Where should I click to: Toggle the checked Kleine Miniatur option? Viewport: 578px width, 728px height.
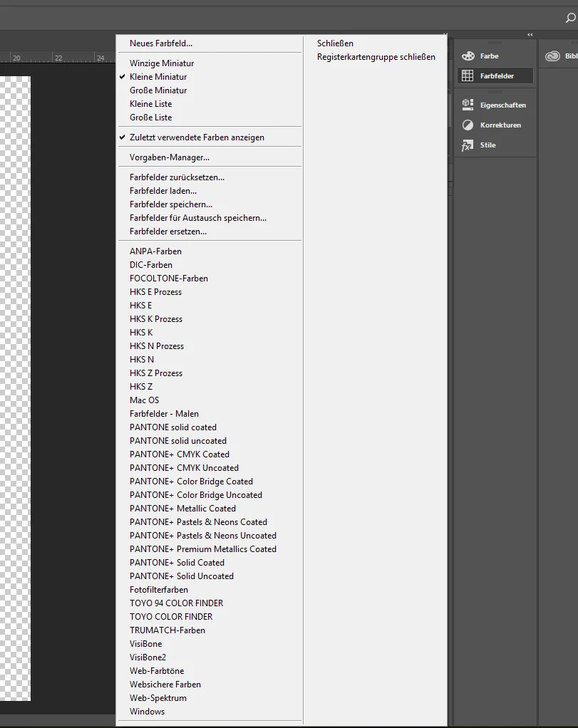tap(158, 77)
